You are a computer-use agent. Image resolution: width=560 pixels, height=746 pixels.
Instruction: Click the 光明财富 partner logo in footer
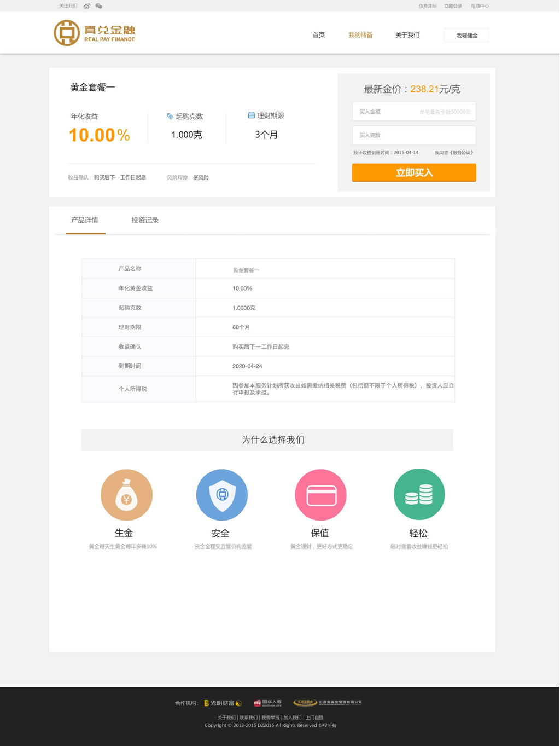pos(223,703)
